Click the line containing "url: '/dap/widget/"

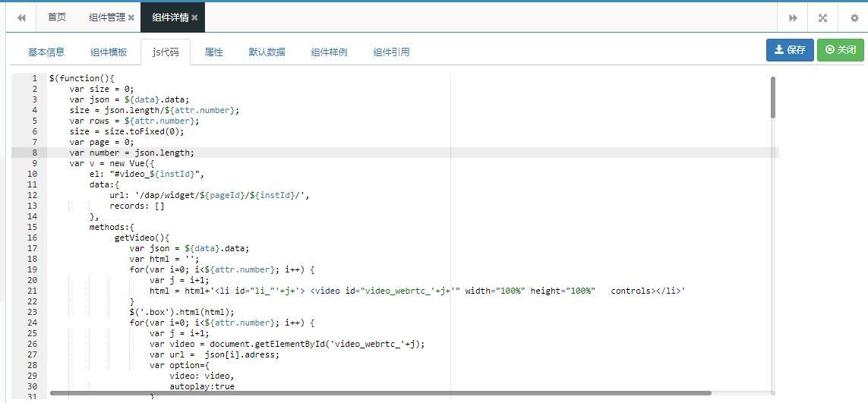point(210,195)
